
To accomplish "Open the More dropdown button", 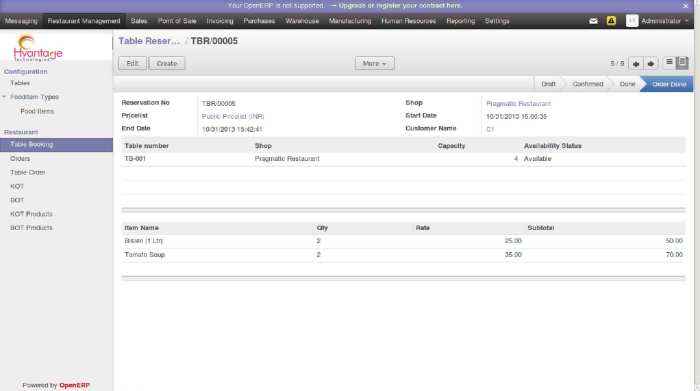I will (x=374, y=63).
